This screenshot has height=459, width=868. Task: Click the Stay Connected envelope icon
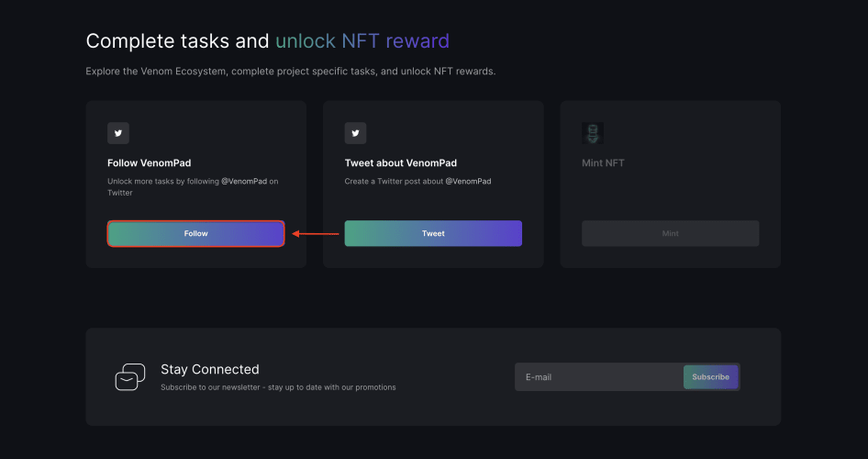[x=130, y=377]
